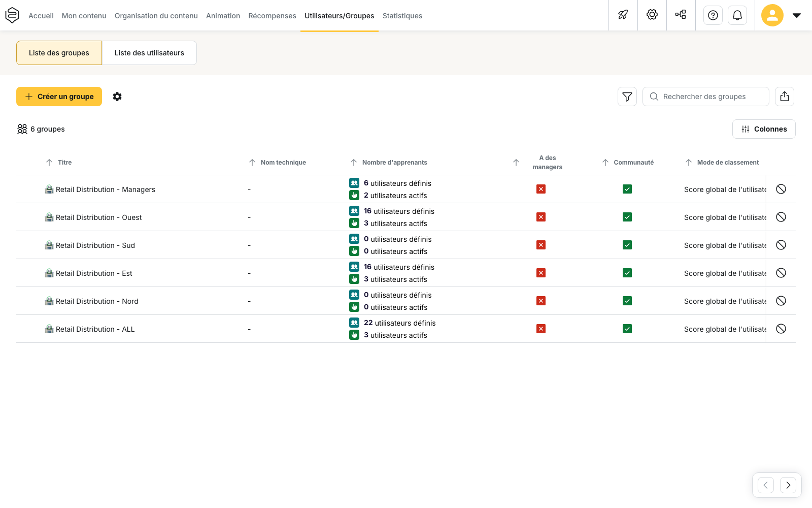Screen dimensions: 812x508
Task: Open the settings gear in top bar
Action: [652, 15]
